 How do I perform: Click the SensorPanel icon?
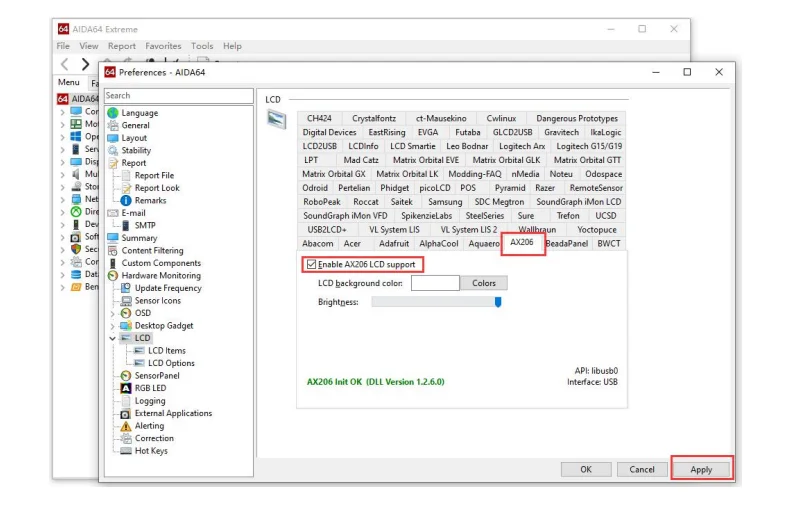126,375
